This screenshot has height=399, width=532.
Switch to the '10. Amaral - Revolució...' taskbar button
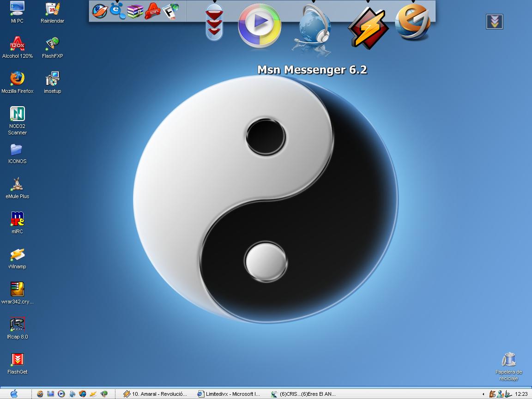tap(155, 394)
